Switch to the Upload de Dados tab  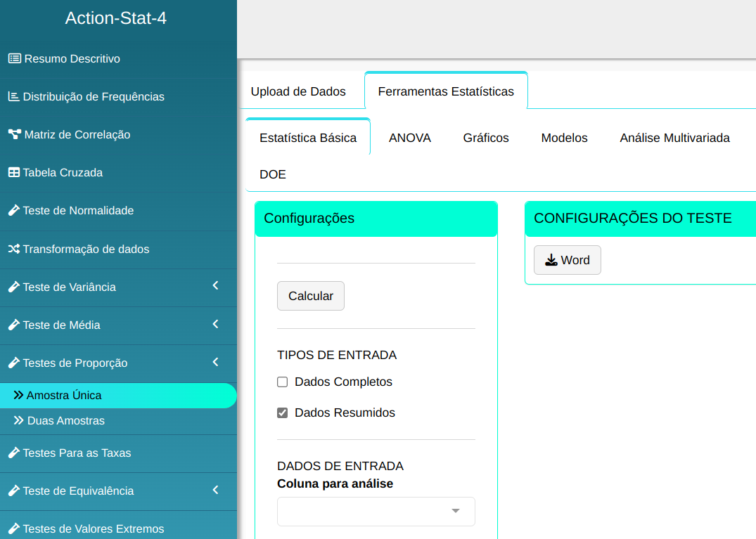click(x=298, y=91)
